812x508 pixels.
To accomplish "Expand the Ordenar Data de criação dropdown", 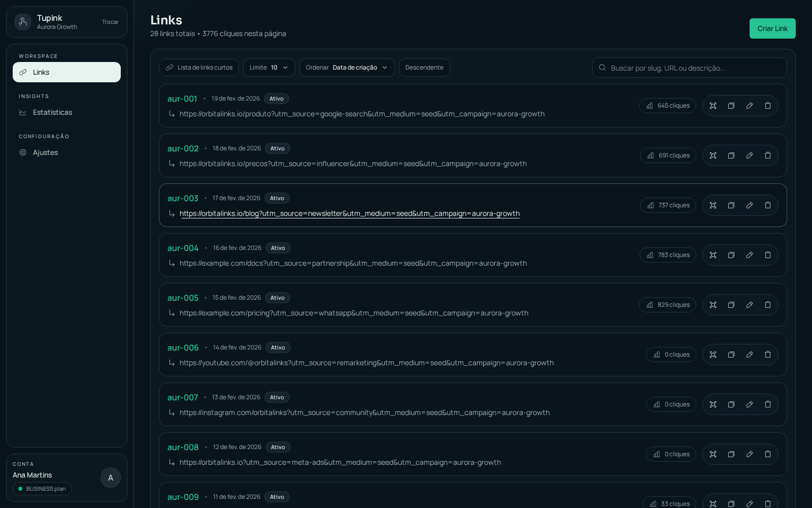I will point(347,67).
